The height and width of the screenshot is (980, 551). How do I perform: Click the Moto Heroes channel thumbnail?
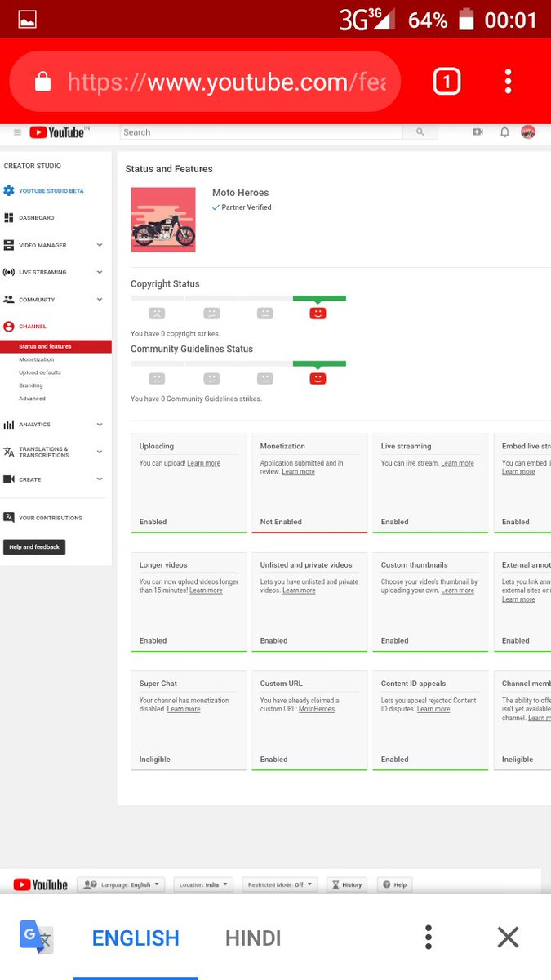click(x=163, y=220)
